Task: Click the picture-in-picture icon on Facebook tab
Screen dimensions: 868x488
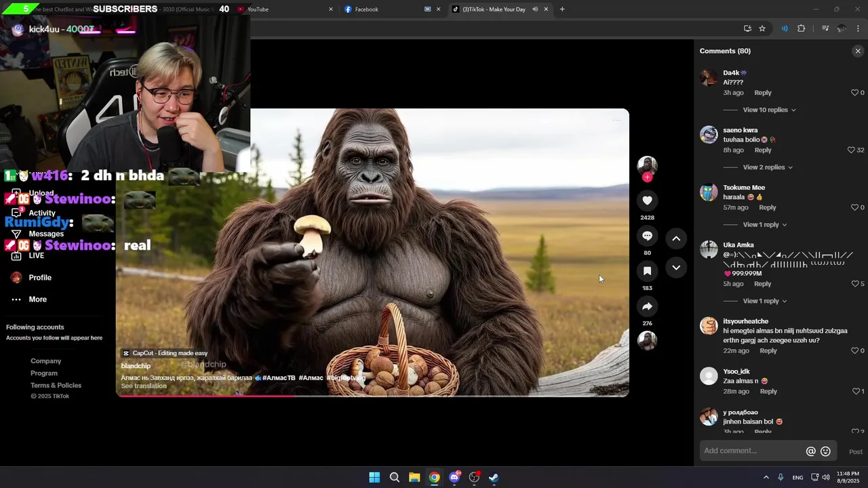Action: tap(428, 9)
